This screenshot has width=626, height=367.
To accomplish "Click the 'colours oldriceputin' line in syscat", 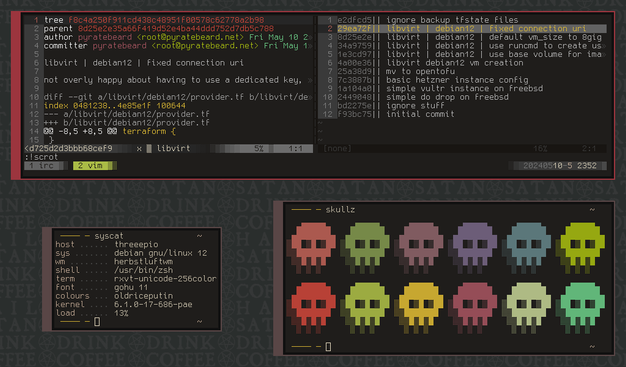I will pyautogui.click(x=114, y=296).
